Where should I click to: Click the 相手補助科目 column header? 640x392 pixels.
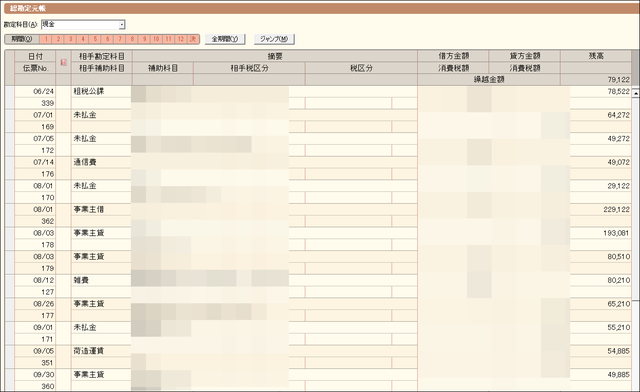[x=102, y=68]
